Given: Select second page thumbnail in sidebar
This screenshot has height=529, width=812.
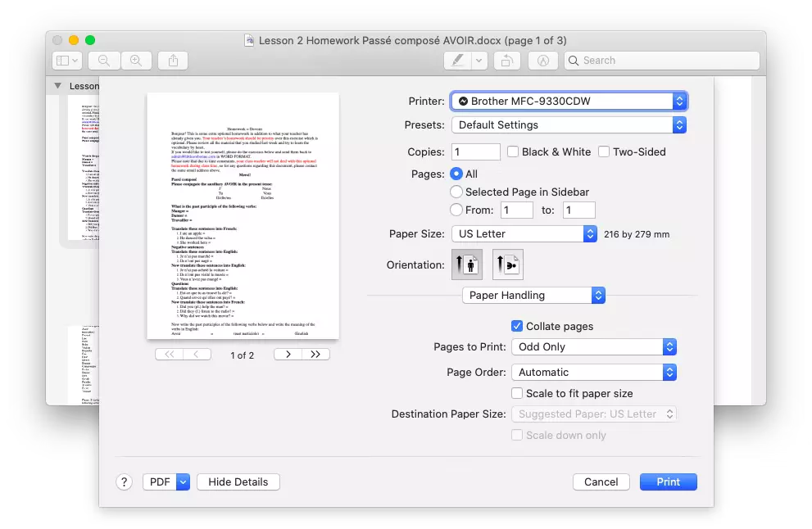Looking at the screenshot, I should 84,364.
